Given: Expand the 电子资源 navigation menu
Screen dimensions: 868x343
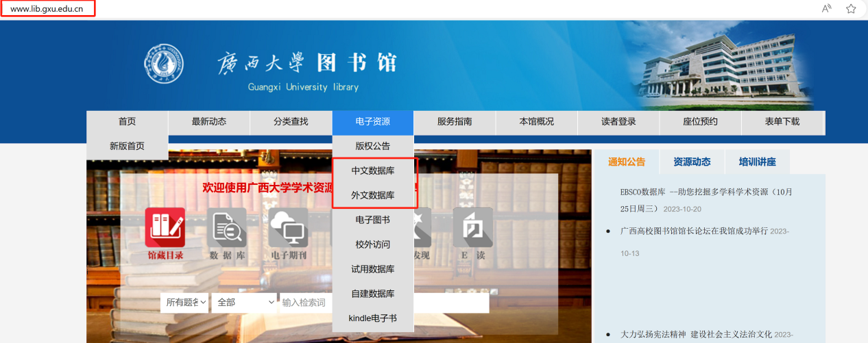Looking at the screenshot, I should coord(373,122).
